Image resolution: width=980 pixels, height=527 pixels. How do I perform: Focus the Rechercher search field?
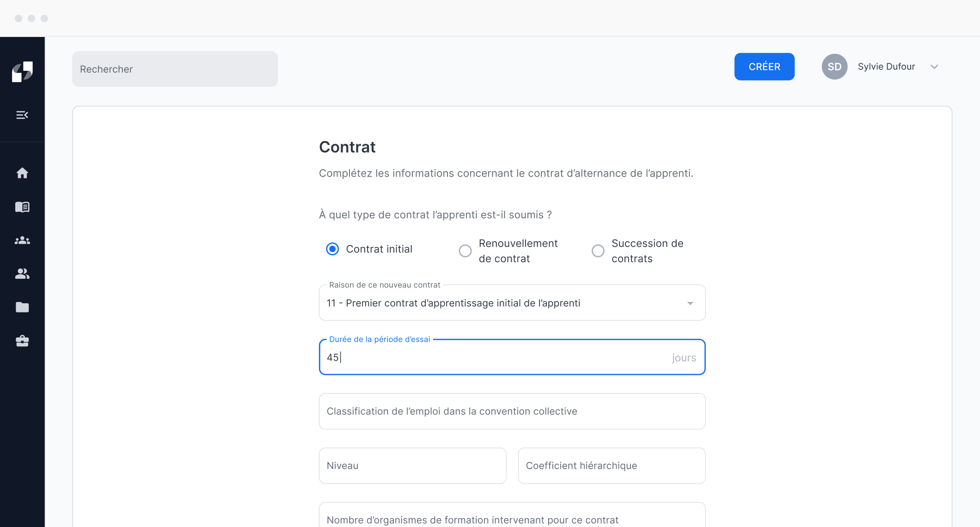click(x=175, y=69)
